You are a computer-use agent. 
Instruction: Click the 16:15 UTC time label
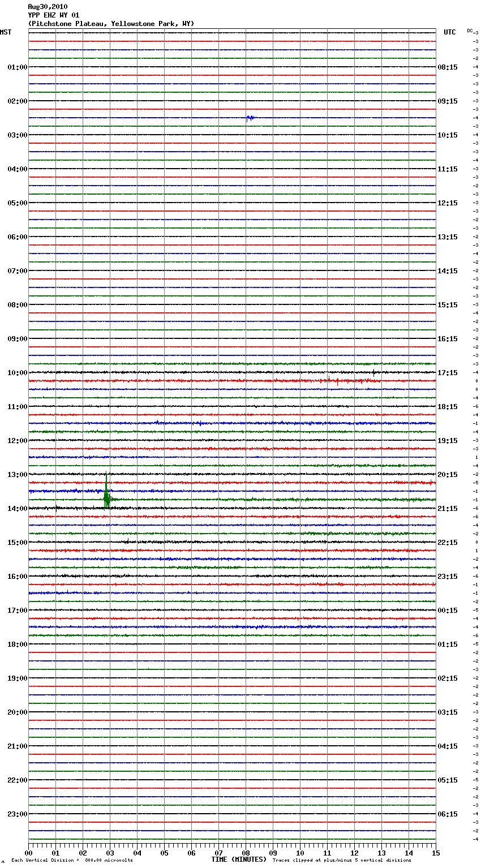pyautogui.click(x=448, y=339)
